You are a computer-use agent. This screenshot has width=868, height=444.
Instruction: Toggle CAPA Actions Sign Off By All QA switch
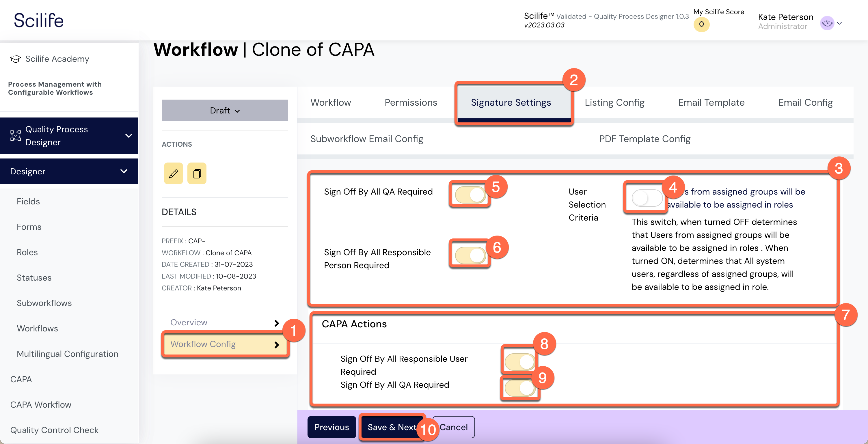tap(520, 388)
